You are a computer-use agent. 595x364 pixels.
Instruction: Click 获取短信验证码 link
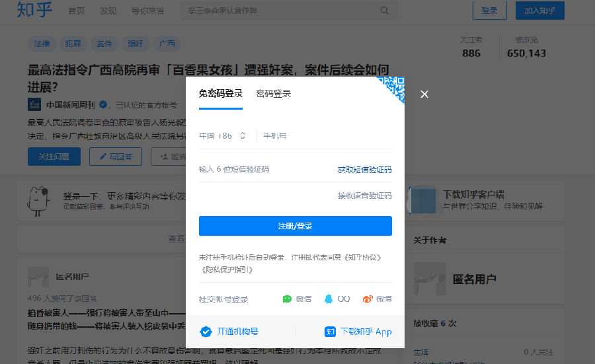[x=364, y=170]
